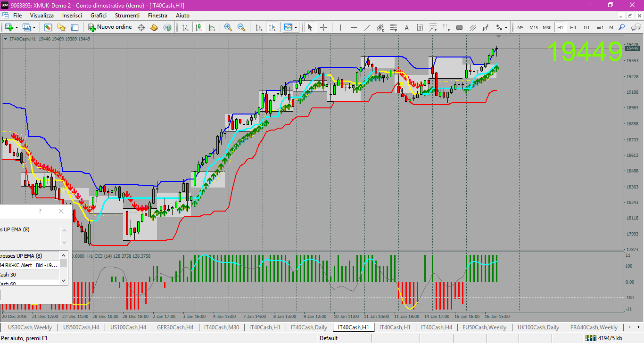Screen dimensions: 644x343
Task: Switch to IT40Cash,Daily chart tab
Action: (309, 327)
